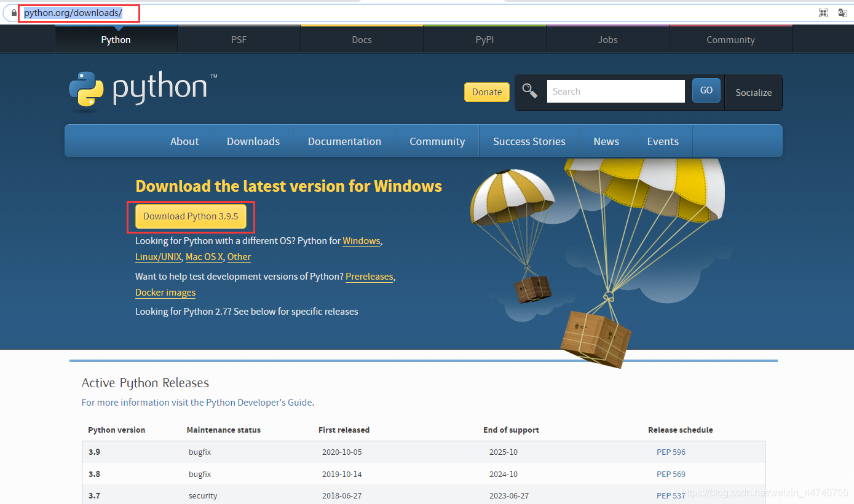
Task: Click the Release schedule column header
Action: coord(681,430)
